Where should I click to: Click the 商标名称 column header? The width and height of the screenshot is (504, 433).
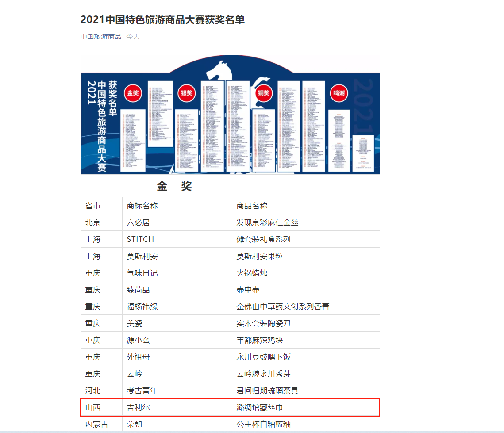click(177, 206)
